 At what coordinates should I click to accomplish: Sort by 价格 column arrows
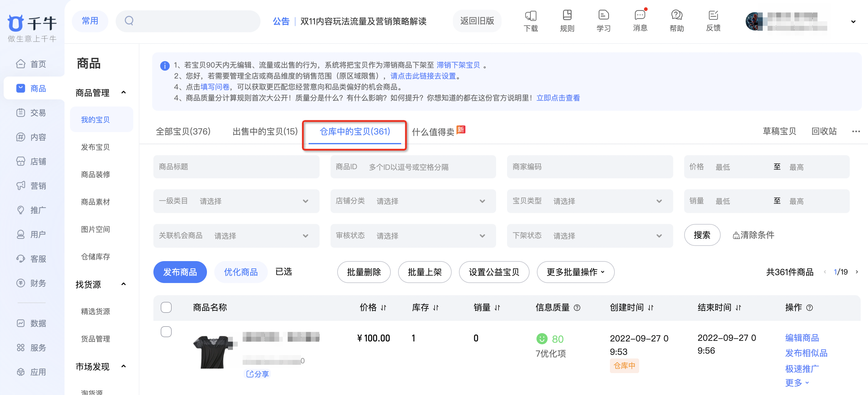(383, 307)
